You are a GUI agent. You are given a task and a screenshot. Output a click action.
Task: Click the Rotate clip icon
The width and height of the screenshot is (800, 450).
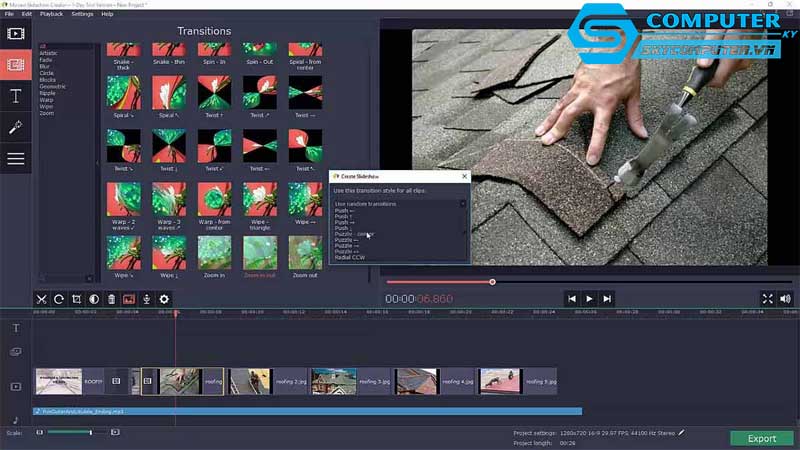point(59,299)
